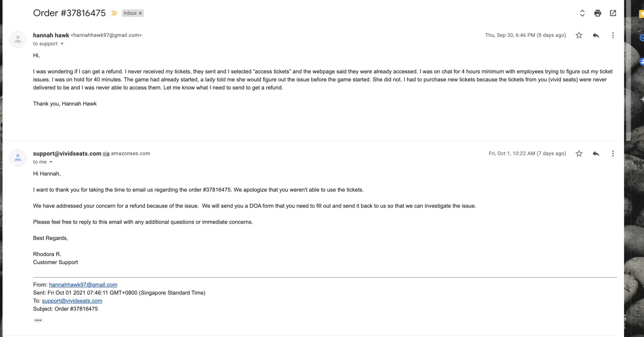Click the hannahhawk97@gmail.com link in the quoted header
This screenshot has width=644, height=337.
coord(83,285)
